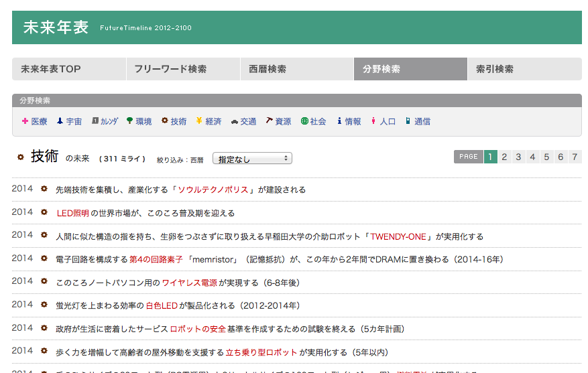Open the pickaxe resources (資源) category icon
Viewport: 588px width, 373px height.
(269, 121)
